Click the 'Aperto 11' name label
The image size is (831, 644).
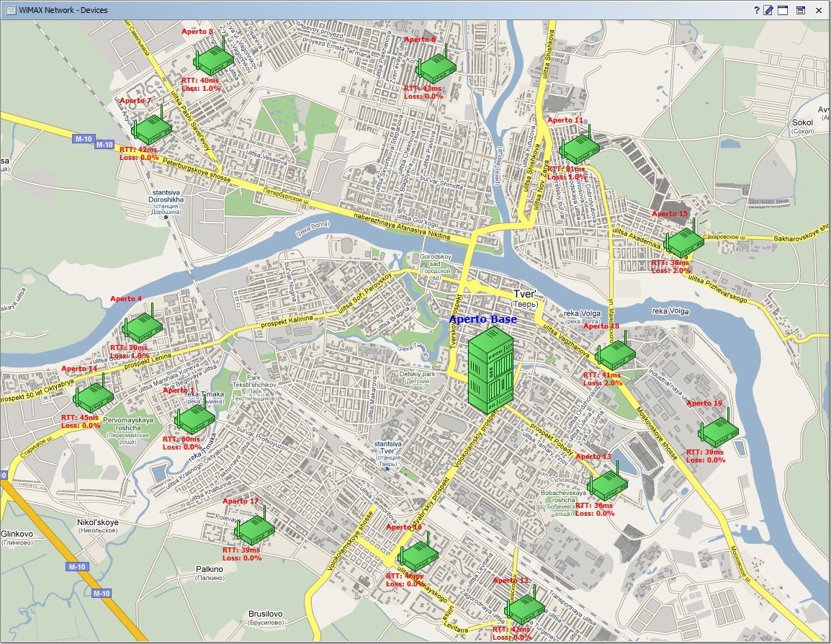coord(565,120)
